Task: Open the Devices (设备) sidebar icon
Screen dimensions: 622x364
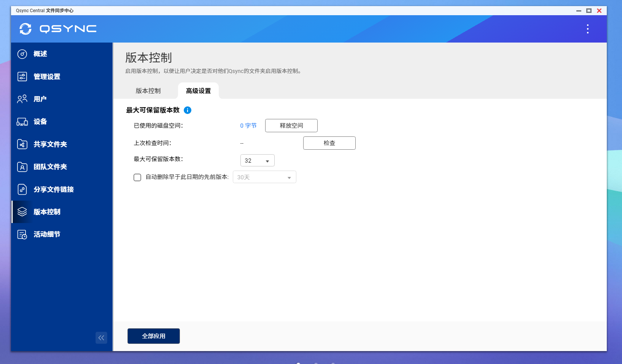Action: click(22, 122)
